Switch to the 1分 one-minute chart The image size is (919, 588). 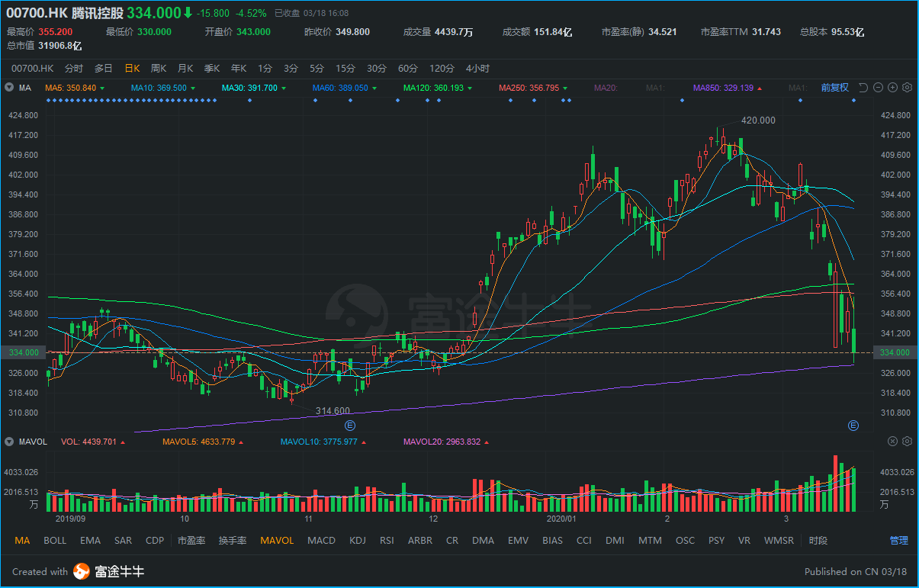tap(265, 68)
